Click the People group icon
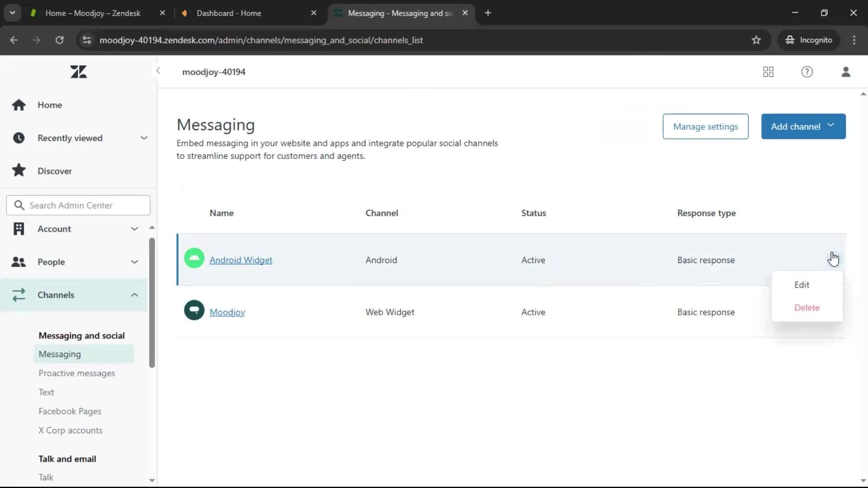 coord(19,262)
